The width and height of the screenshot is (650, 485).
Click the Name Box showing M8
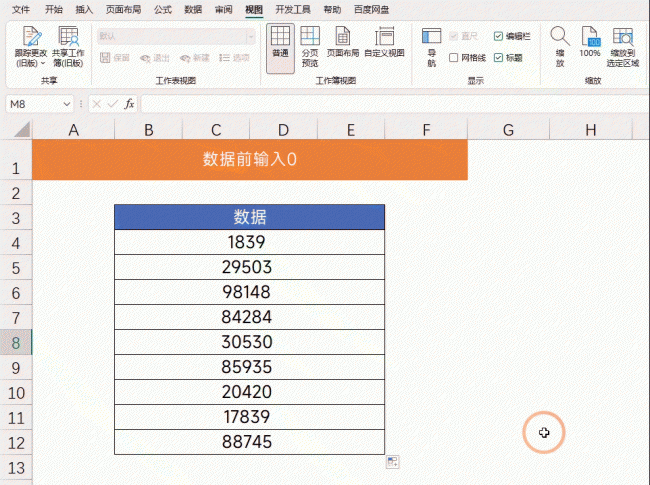[34, 104]
